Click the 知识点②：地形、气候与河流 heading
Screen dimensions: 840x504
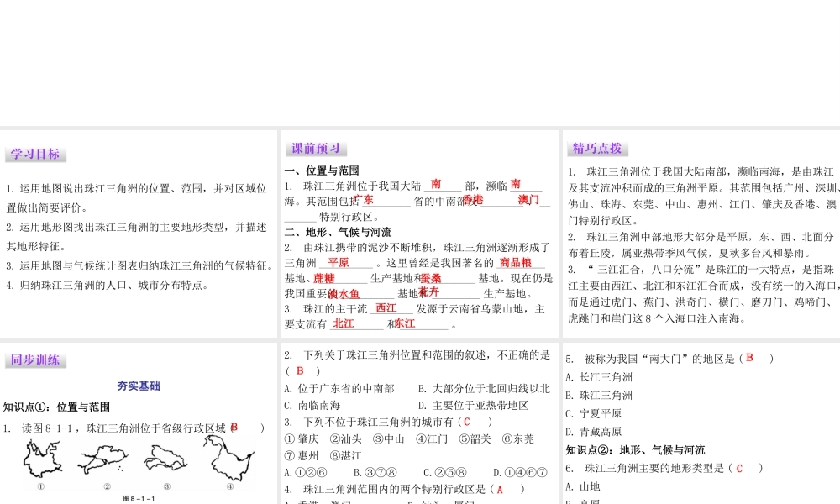(x=635, y=450)
